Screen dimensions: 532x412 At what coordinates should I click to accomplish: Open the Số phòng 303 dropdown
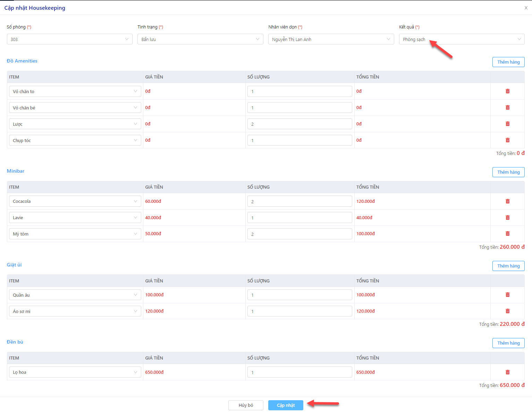(70, 39)
